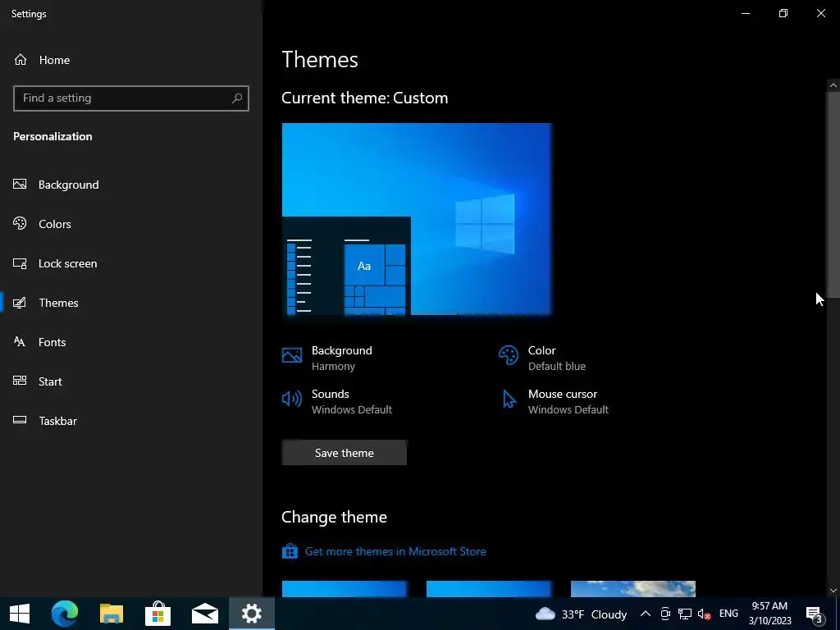Screen dimensions: 840x630
Task: Click the current theme preview image
Action: coord(417,219)
